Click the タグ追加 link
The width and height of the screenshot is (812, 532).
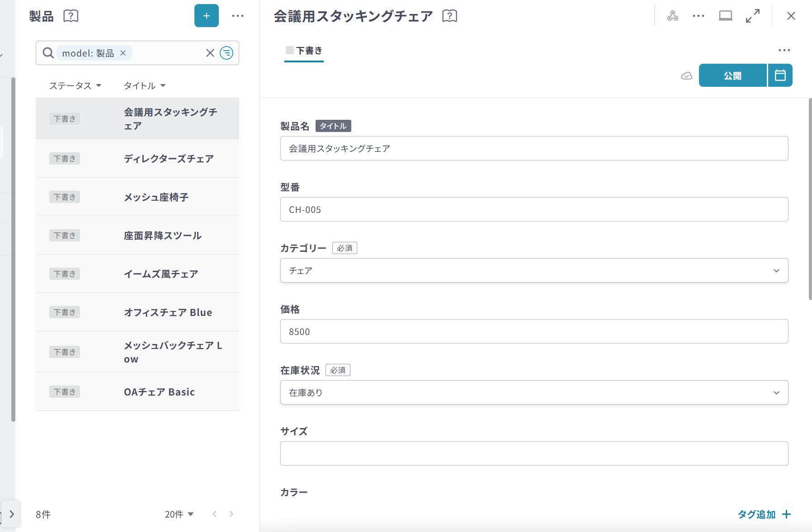(764, 514)
